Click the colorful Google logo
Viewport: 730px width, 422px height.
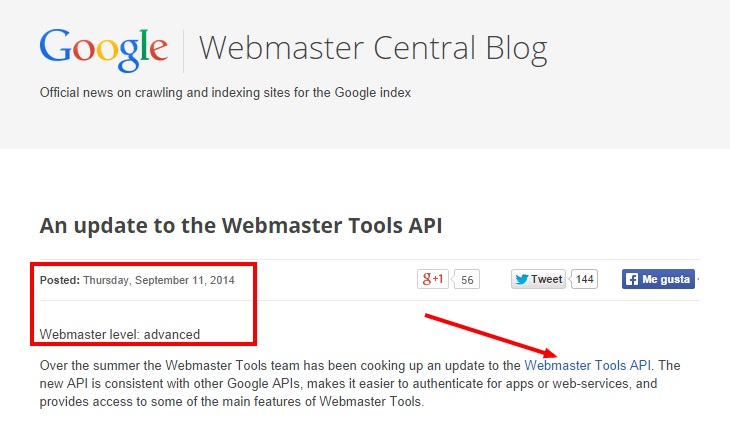click(x=103, y=50)
